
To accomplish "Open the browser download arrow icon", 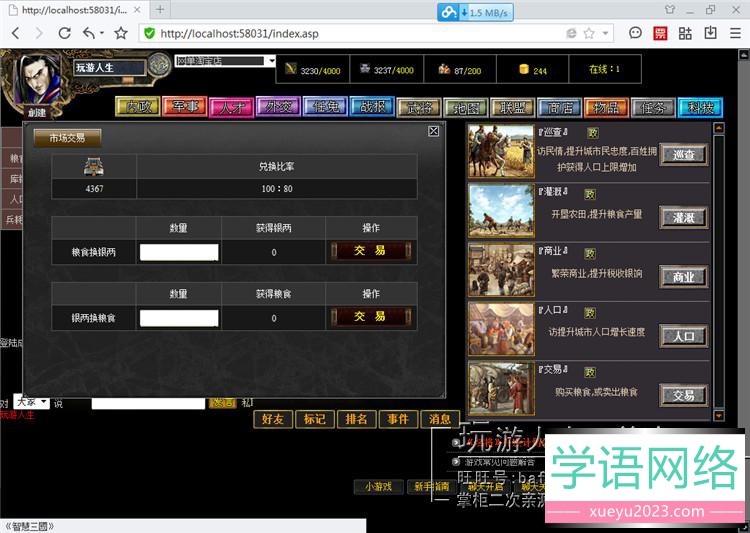I will point(711,33).
